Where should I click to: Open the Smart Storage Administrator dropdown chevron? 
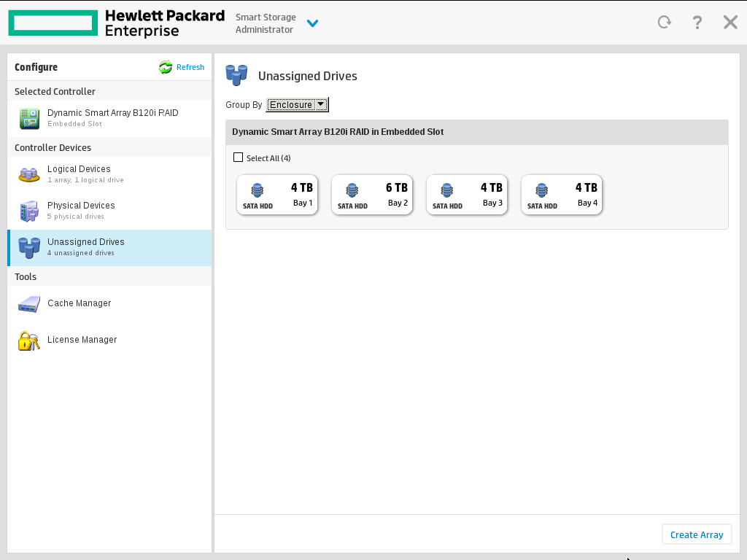click(312, 23)
